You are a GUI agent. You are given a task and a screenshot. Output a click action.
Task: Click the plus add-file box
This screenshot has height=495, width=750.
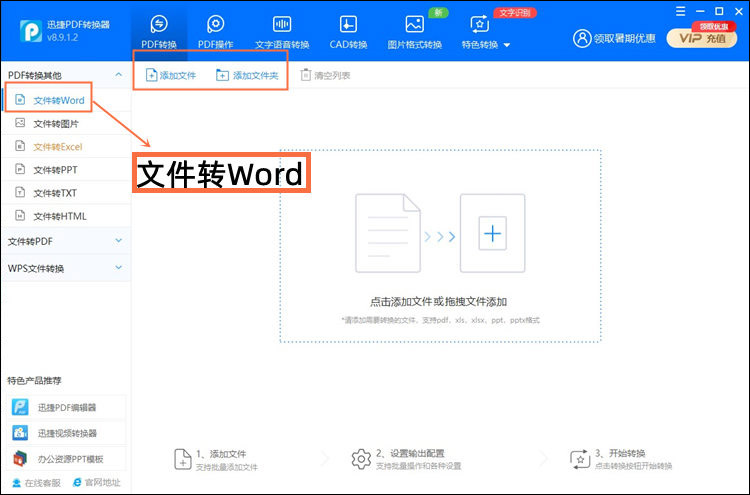[492, 233]
